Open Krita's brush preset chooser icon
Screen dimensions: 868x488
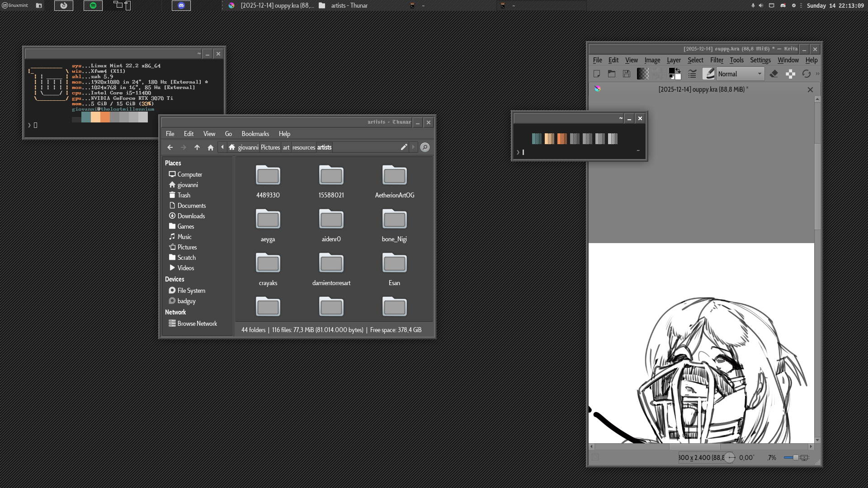click(x=708, y=74)
